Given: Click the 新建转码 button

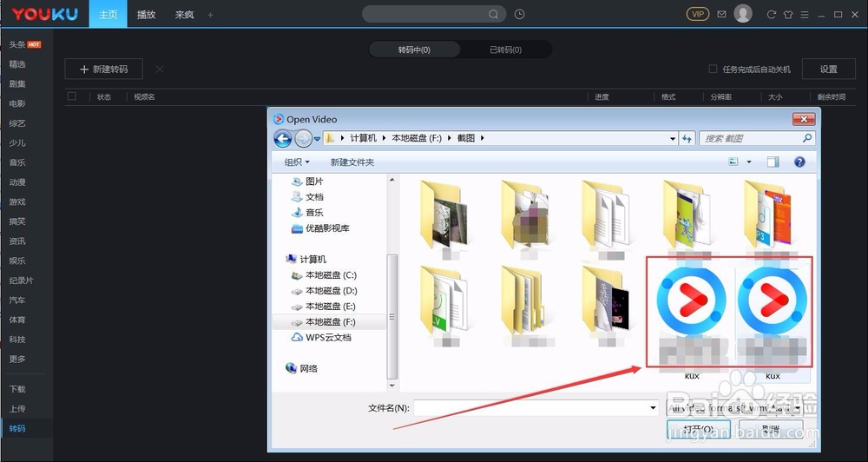Looking at the screenshot, I should 103,69.
